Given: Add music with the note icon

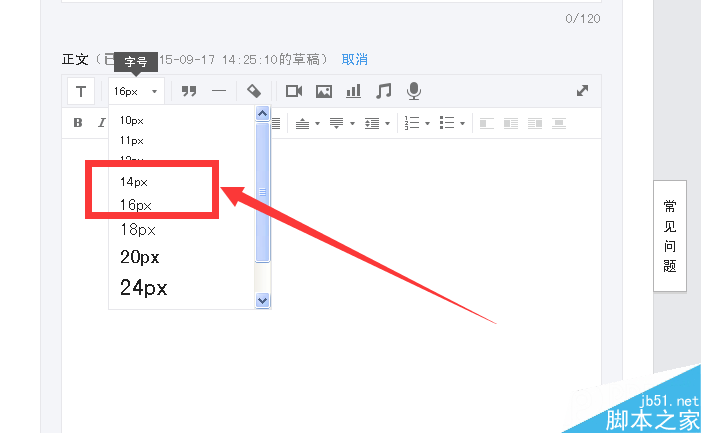Looking at the screenshot, I should (383, 91).
